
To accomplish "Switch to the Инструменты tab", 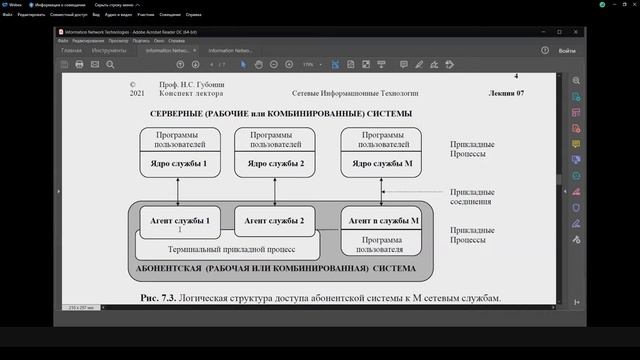I will tap(109, 51).
